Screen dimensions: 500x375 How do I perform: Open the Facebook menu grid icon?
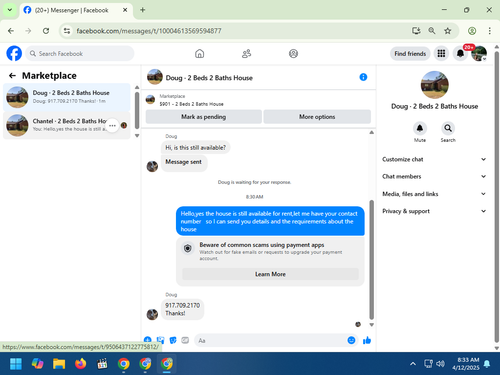(x=441, y=53)
